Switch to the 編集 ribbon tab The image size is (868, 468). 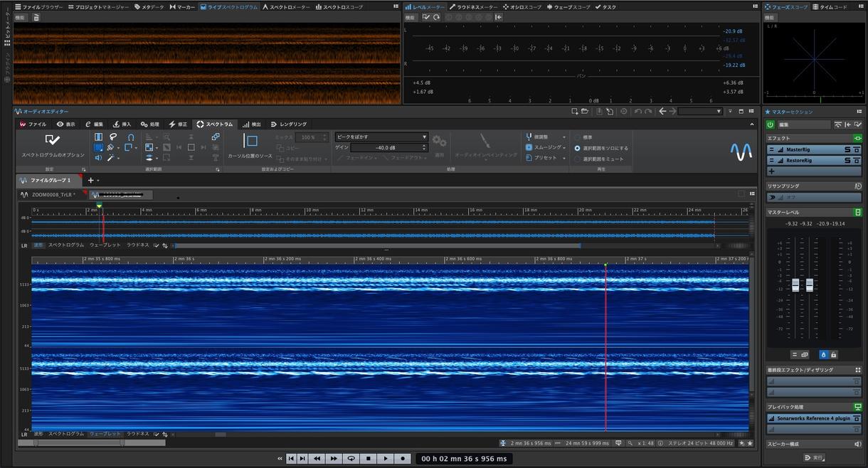tap(94, 124)
